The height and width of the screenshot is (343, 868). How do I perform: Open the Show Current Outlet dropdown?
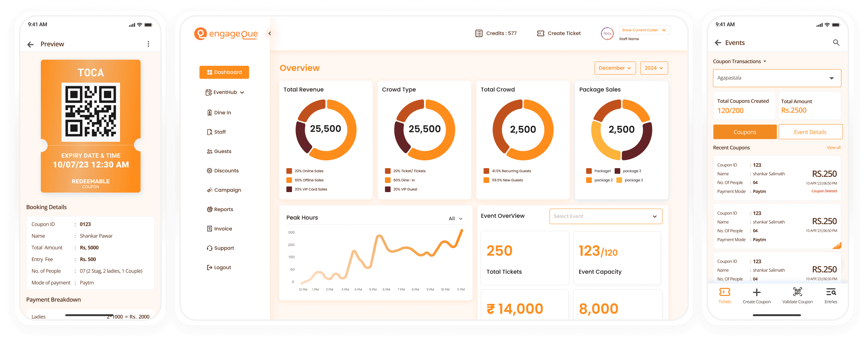click(x=644, y=30)
